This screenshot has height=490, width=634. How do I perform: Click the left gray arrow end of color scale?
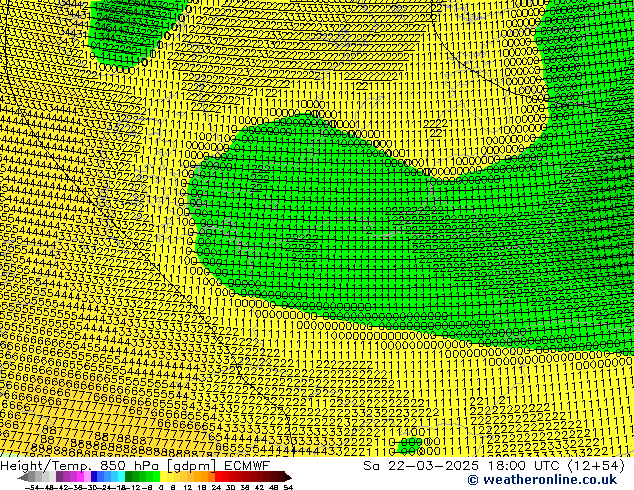23,477
